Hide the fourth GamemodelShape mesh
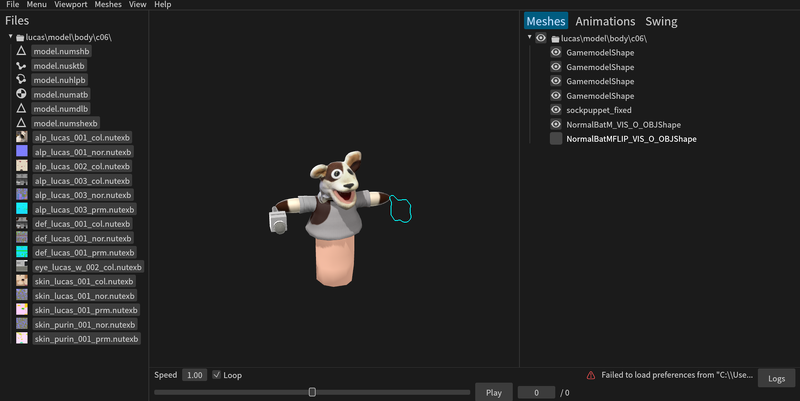Screen dimensions: 800x401 [x=556, y=95]
